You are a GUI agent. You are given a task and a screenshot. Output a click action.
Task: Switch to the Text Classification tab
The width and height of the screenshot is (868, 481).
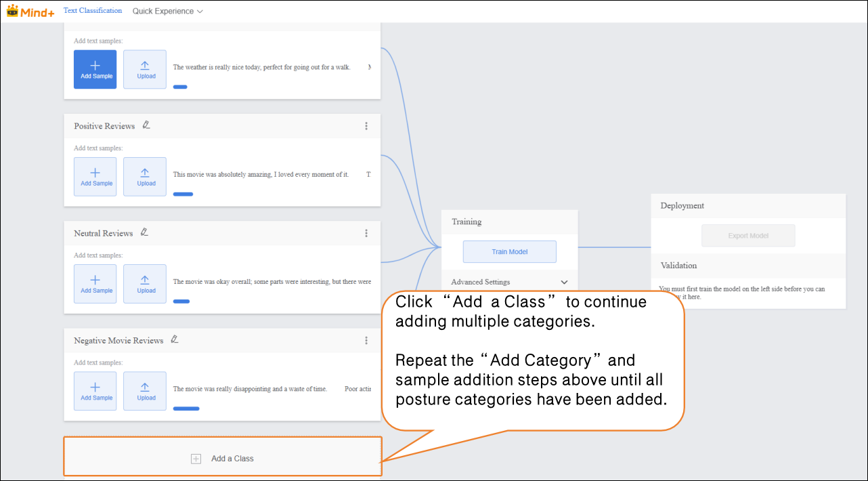(93, 11)
